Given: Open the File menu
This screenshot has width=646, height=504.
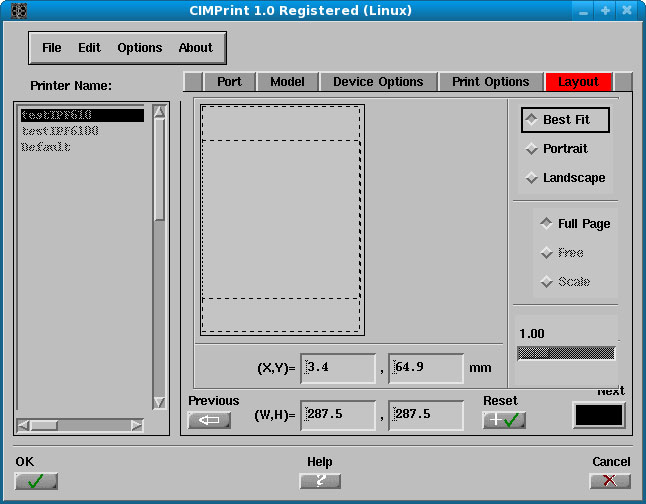Looking at the screenshot, I should click(x=52, y=48).
